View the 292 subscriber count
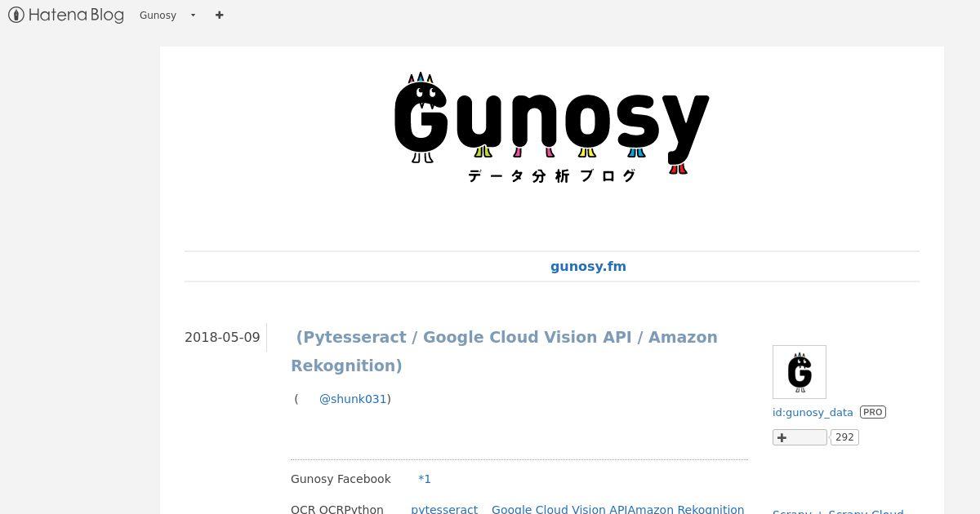 coord(844,437)
